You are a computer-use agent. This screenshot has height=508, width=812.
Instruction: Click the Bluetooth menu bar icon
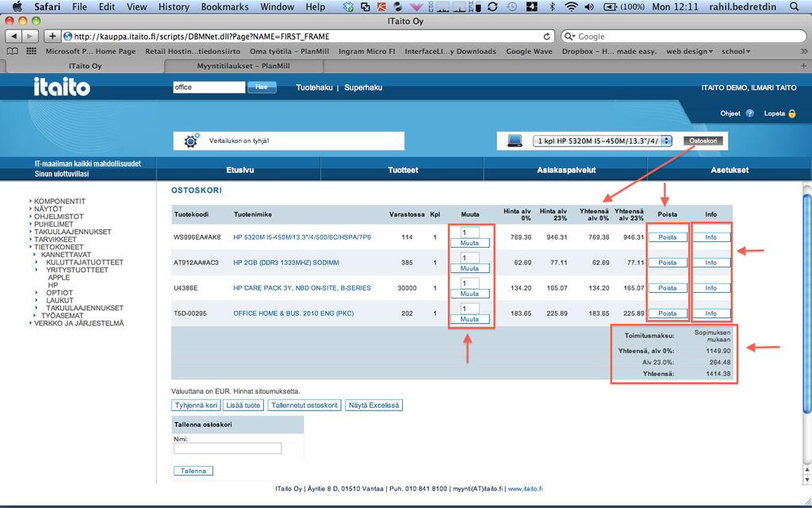(x=552, y=6)
